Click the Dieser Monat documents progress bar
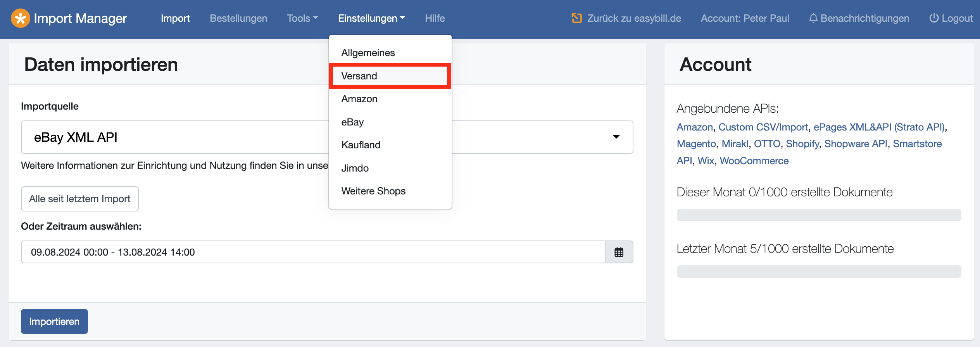 tap(819, 215)
